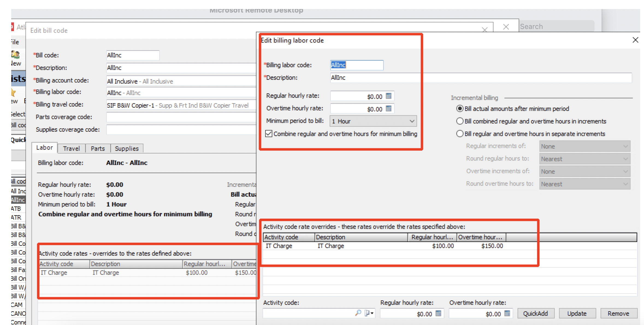This screenshot has height=325, width=644.
Task: Select Bill regular and overtime in separate increments
Action: point(460,134)
